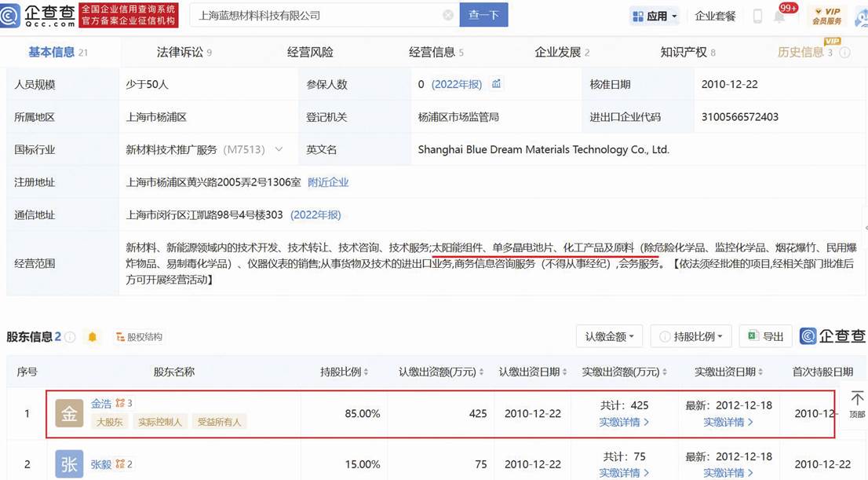Open the notification bell with 99+ badge

tap(780, 16)
